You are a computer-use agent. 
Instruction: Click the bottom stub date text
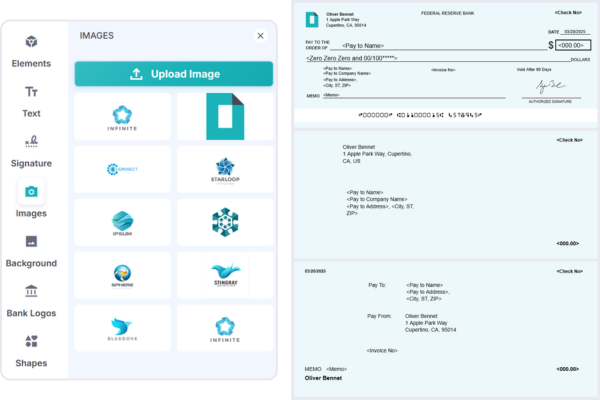(x=315, y=271)
